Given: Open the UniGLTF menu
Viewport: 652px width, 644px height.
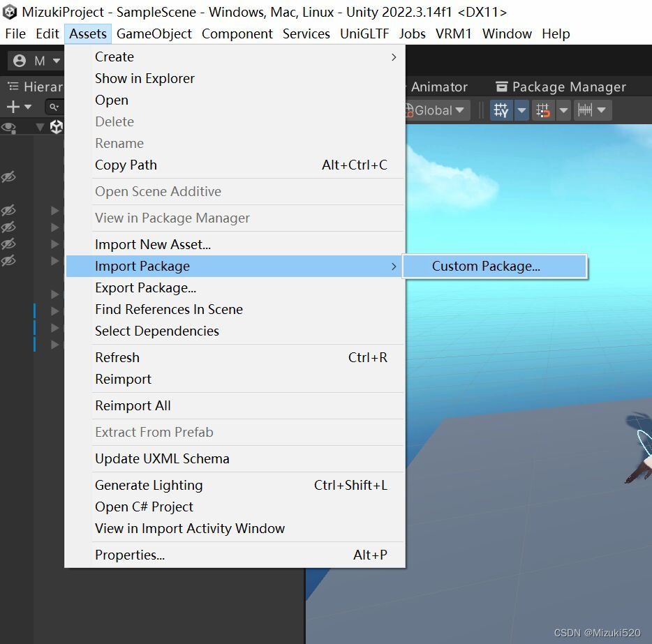Looking at the screenshot, I should click(x=364, y=33).
